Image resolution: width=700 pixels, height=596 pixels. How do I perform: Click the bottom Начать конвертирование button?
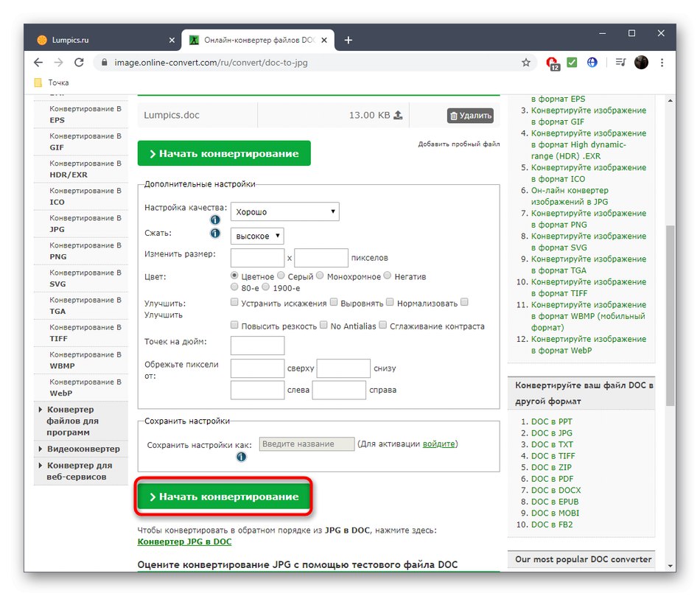(x=224, y=497)
